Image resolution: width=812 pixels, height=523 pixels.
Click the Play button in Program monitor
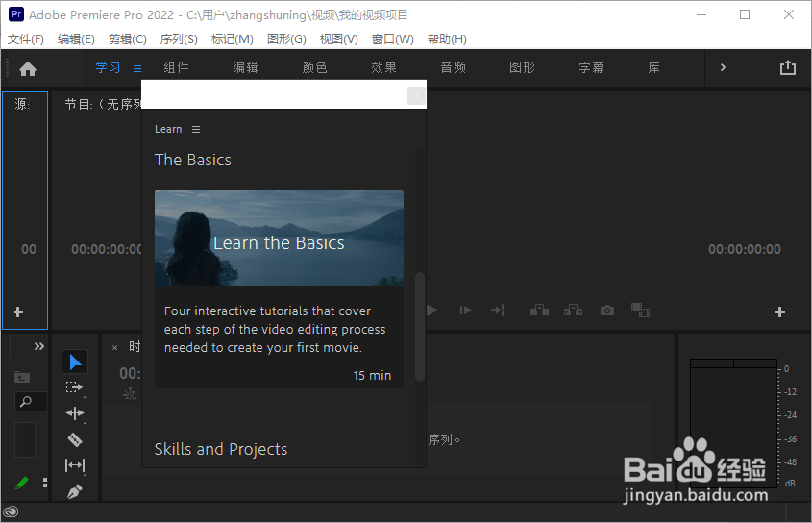coord(431,311)
